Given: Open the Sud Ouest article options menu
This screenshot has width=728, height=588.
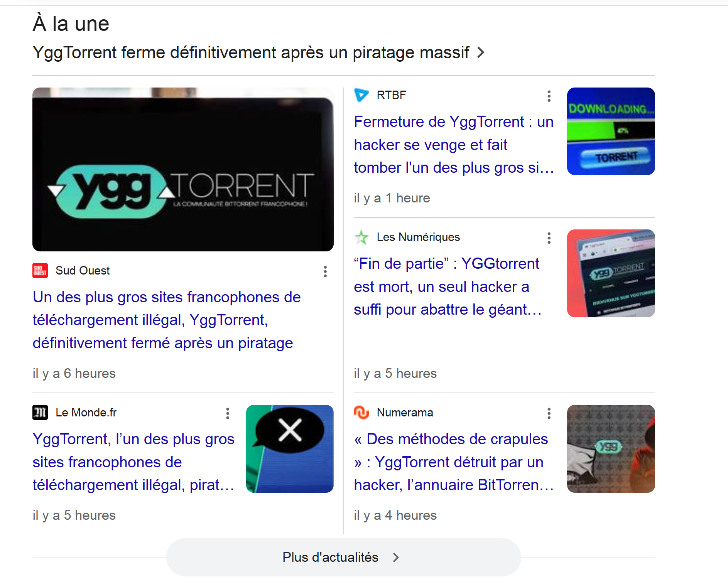Looking at the screenshot, I should click(x=325, y=271).
